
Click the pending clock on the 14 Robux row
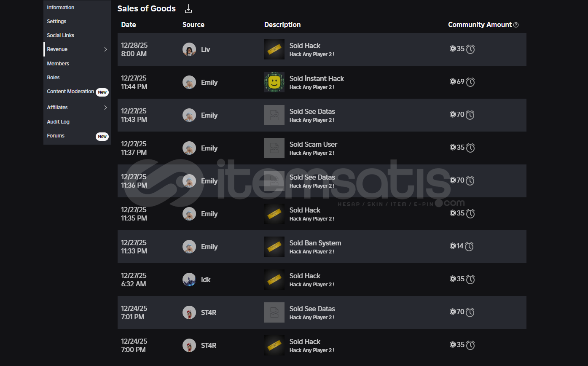469,247
